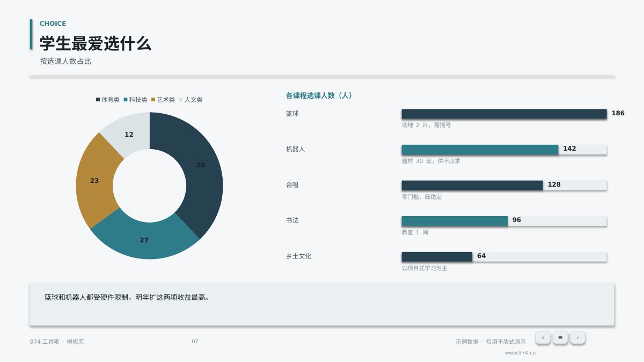
Task: Toggle the 体育类 legend entry
Action: 108,100
